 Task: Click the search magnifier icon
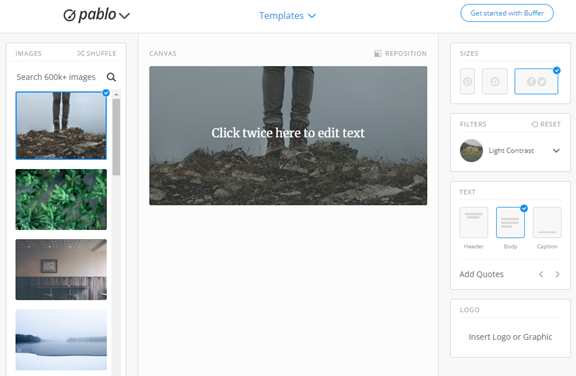click(111, 77)
